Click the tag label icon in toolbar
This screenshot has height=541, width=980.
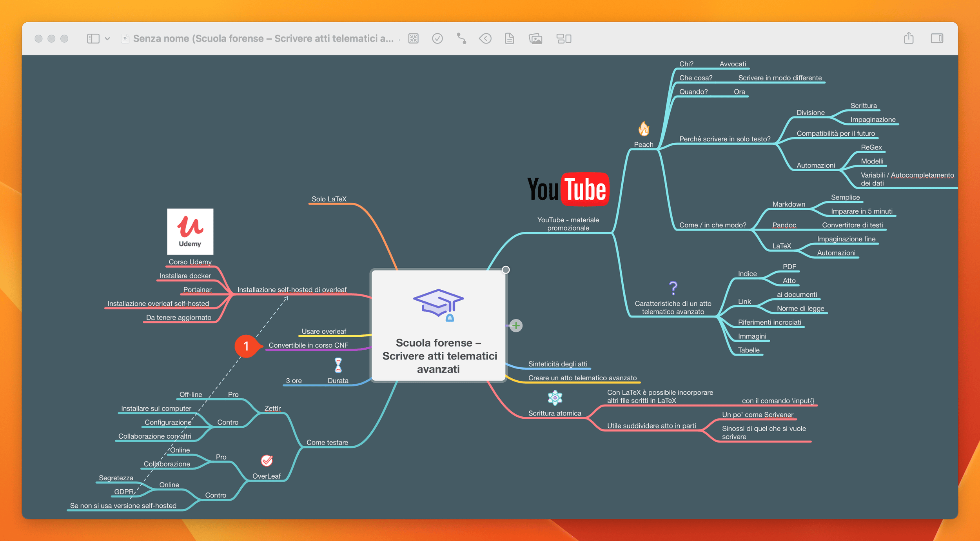[485, 38]
